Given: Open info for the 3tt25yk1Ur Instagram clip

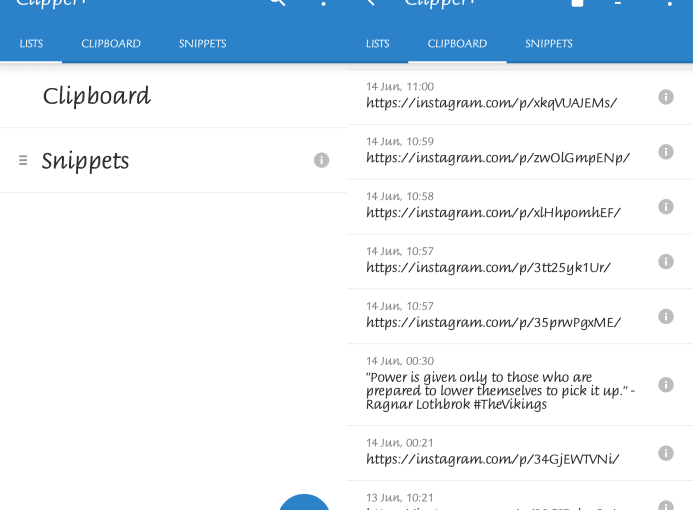Looking at the screenshot, I should (666, 261).
